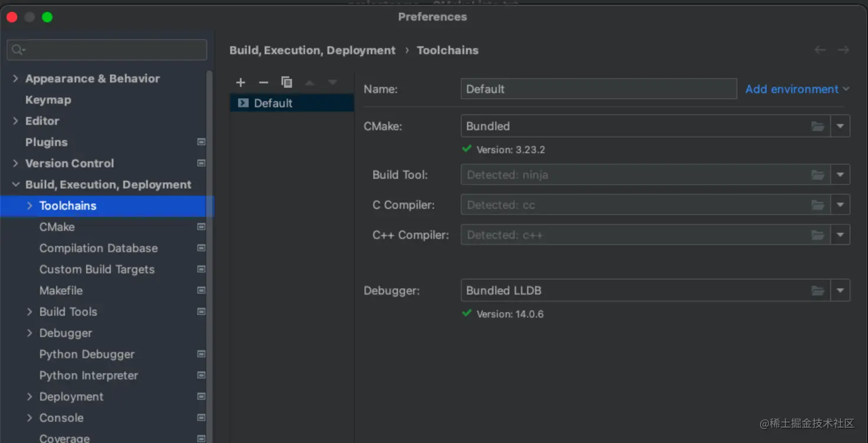
Task: Move toolchain down arrow
Action: pyautogui.click(x=333, y=82)
